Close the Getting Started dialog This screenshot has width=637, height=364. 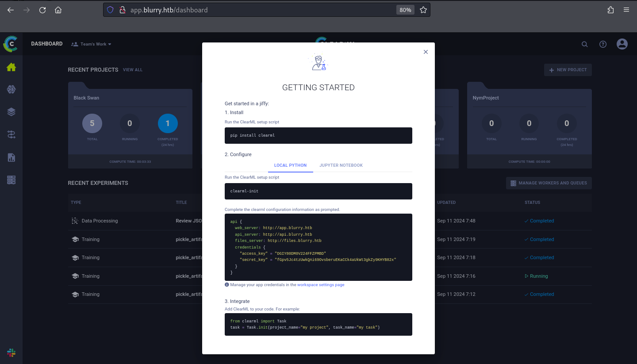426,52
